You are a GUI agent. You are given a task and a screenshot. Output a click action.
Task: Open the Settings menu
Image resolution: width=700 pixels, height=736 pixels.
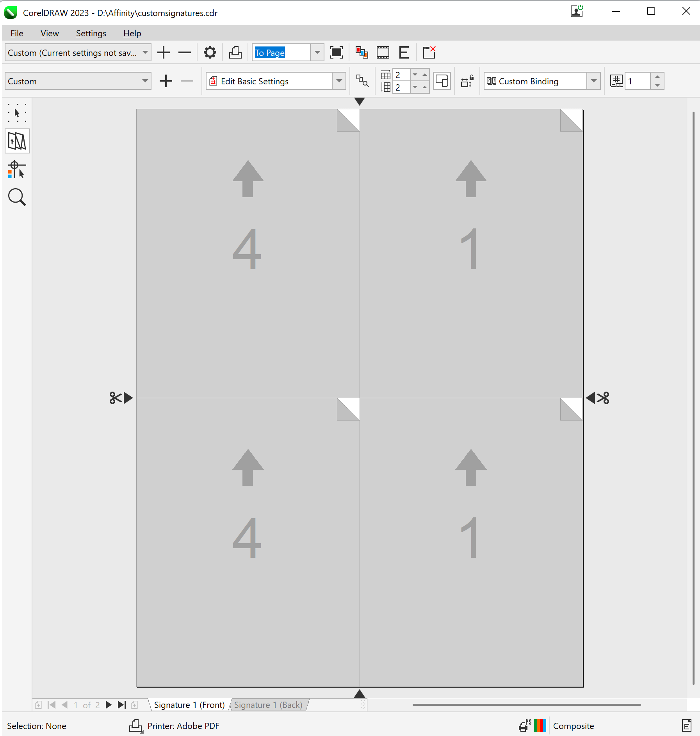pyautogui.click(x=91, y=33)
